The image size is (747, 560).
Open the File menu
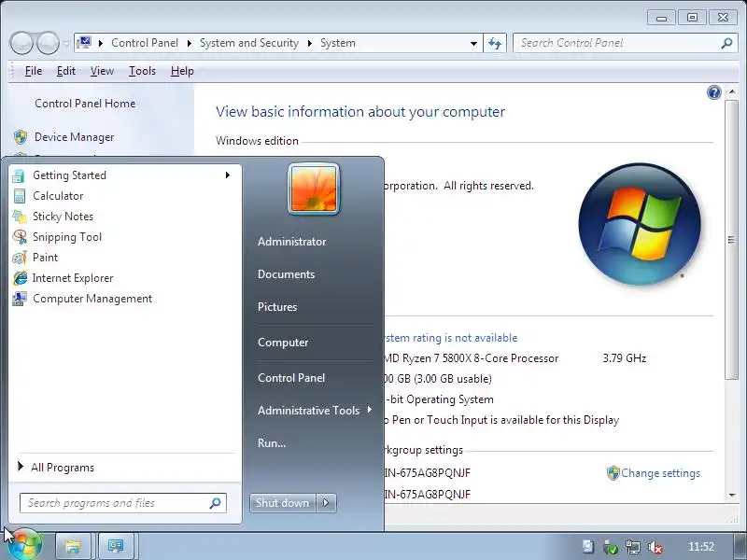(34, 71)
